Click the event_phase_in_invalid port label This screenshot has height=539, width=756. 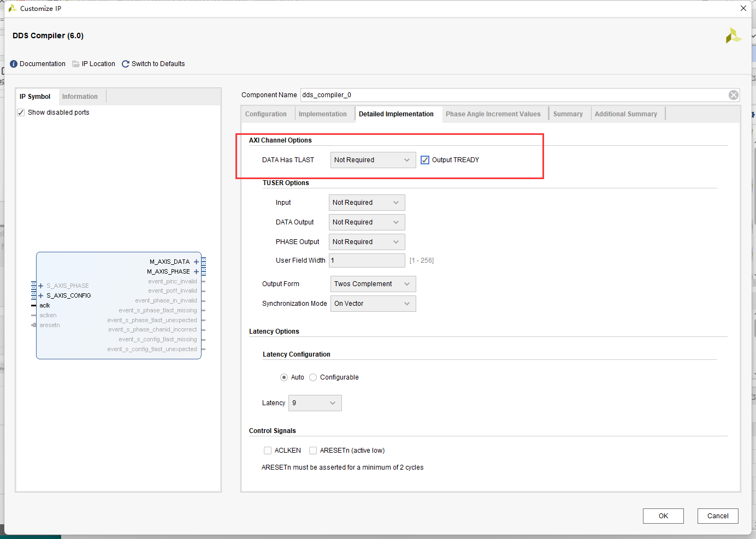click(166, 300)
